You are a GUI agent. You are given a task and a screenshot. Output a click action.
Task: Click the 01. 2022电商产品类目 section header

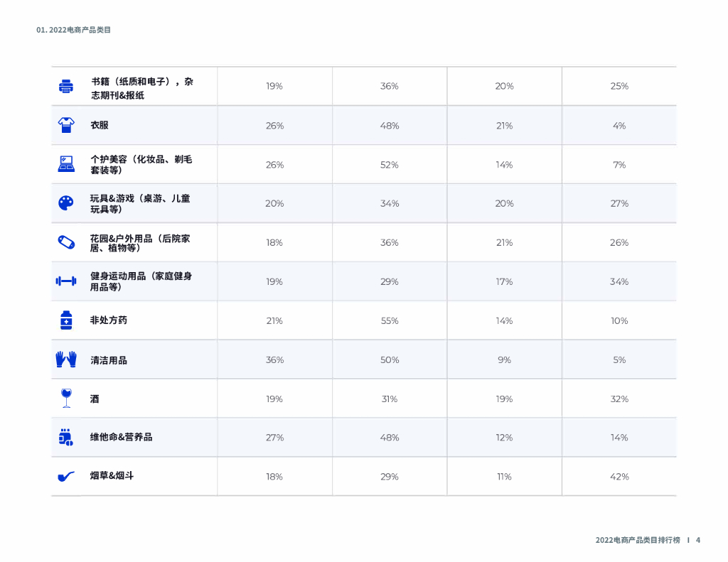tap(74, 30)
